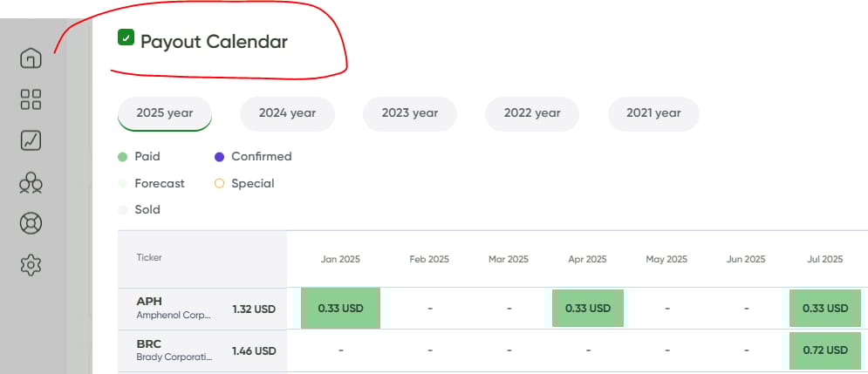Screen dimensions: 868x374
Task: Open the home icon in the sidebar
Action: pos(31,59)
